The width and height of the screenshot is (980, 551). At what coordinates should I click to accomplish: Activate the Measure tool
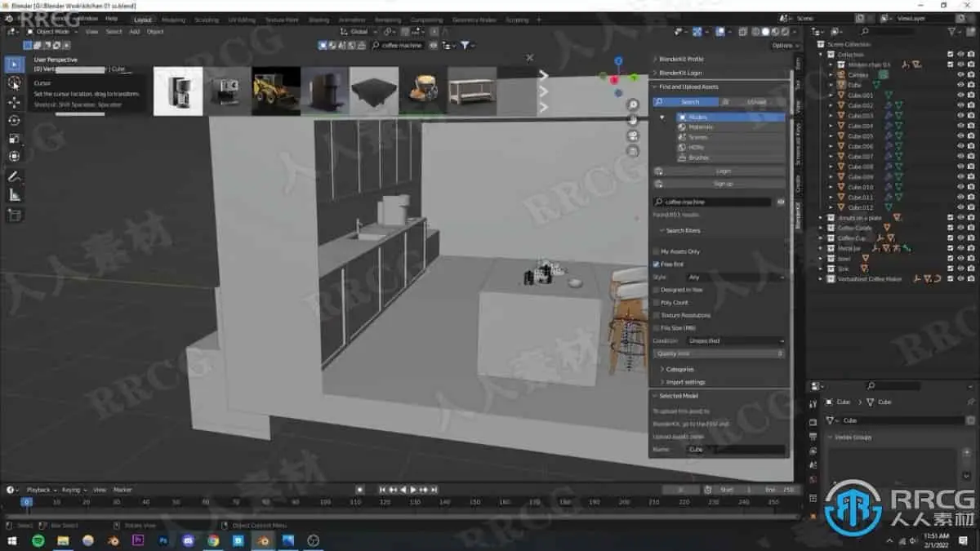point(13,194)
